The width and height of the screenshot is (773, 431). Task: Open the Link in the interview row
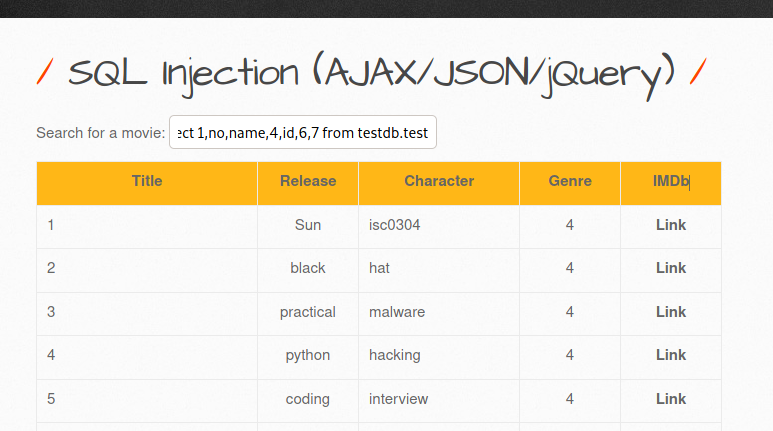(670, 398)
